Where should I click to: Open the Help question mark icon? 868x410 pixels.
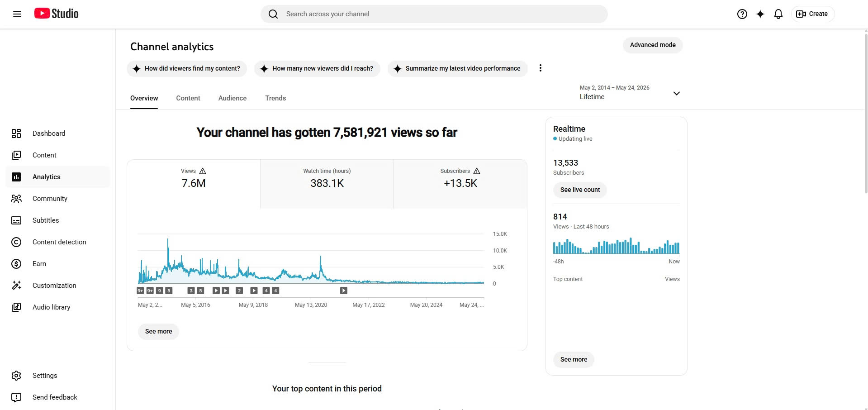click(x=742, y=14)
